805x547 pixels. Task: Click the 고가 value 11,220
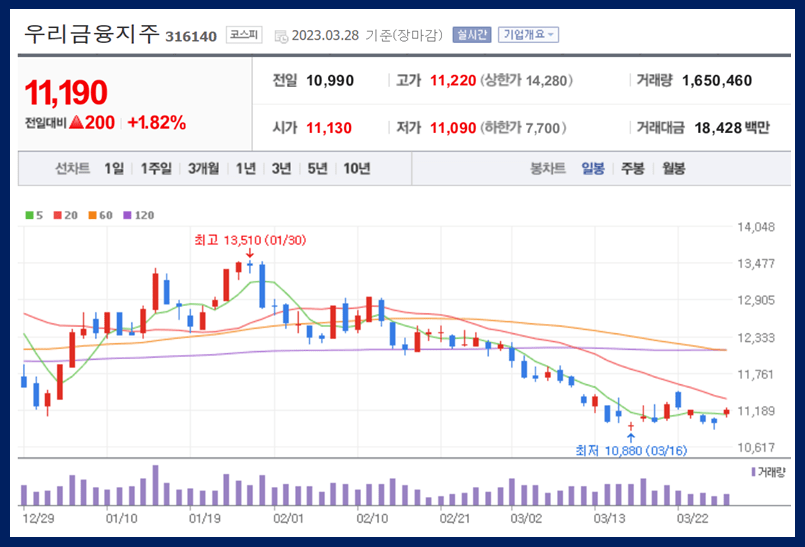coord(453,81)
